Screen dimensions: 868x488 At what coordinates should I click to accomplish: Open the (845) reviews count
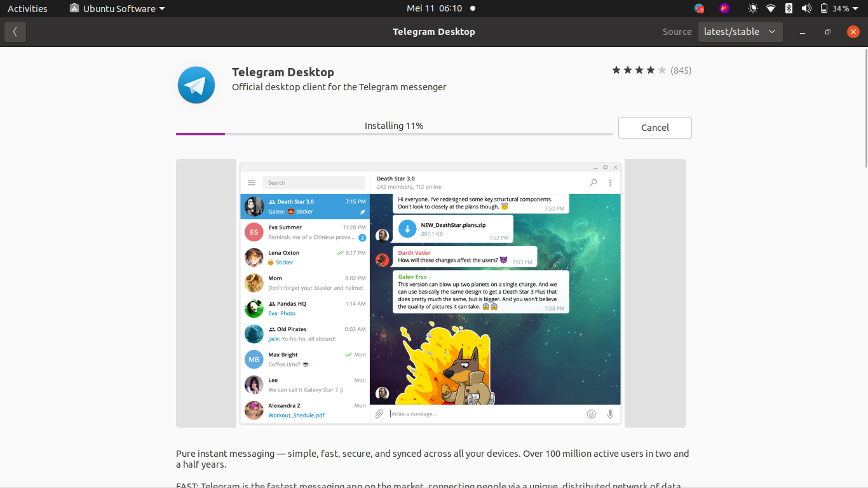click(x=681, y=71)
